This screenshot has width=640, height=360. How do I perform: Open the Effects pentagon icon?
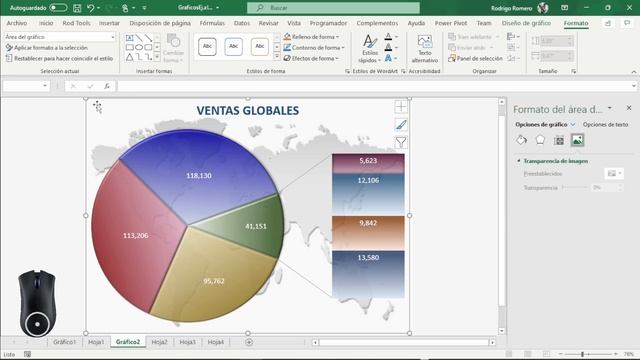coord(540,140)
